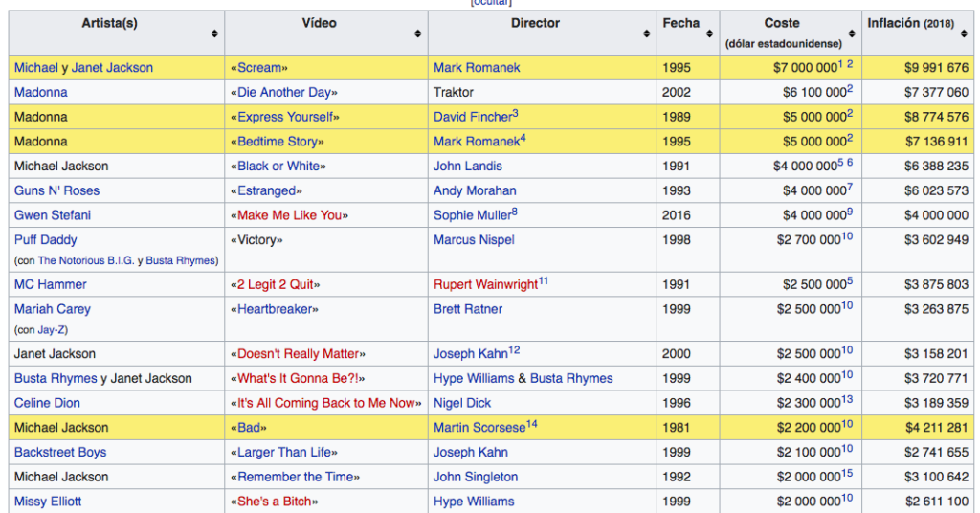Open the Martin Scorsese link
The width and height of the screenshot is (980, 513).
(x=479, y=428)
